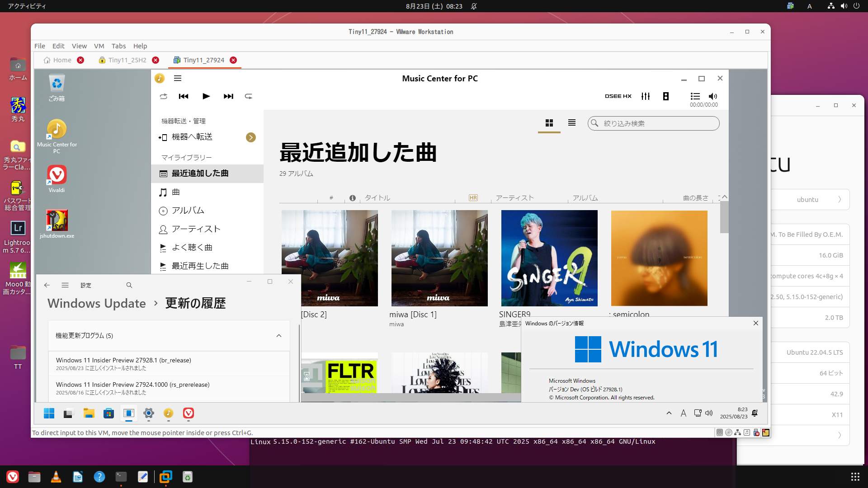Switch to list view in Music Center
Screen dimensions: 868x488
(x=572, y=123)
